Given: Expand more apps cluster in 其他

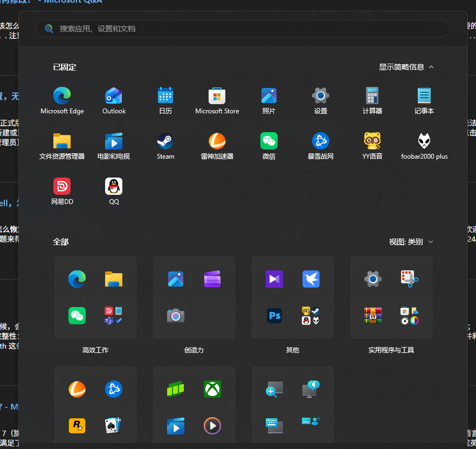Looking at the screenshot, I should (311, 316).
